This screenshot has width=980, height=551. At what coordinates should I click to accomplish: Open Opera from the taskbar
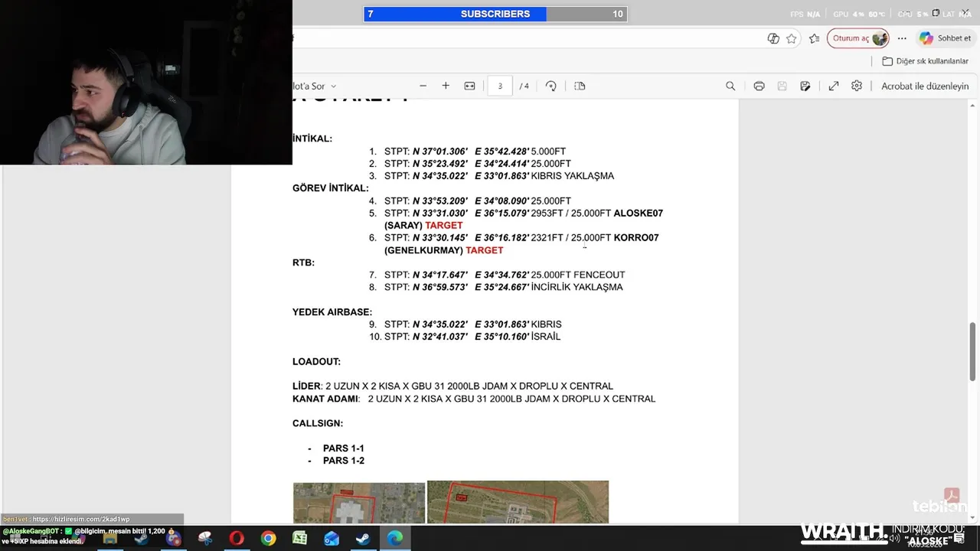coord(237,539)
